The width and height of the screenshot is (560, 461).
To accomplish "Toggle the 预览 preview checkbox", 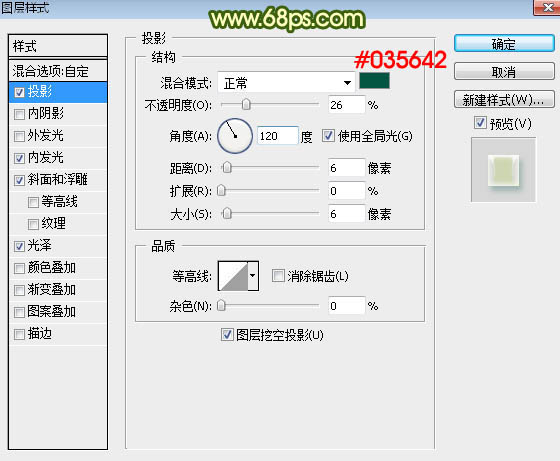I will click(480, 123).
